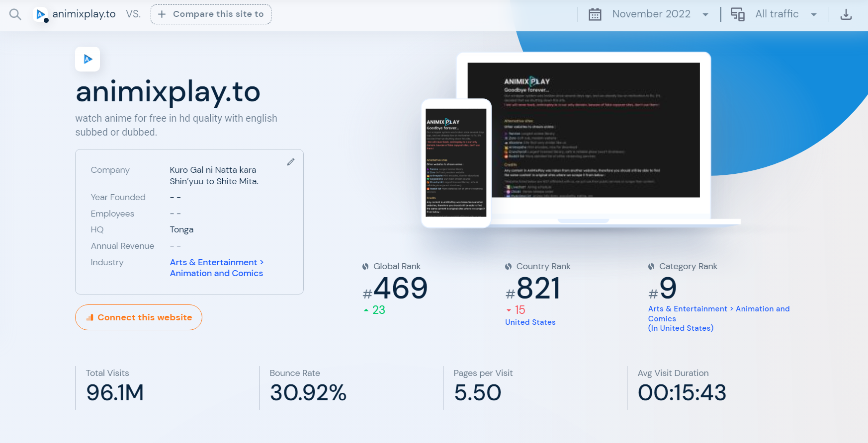Click the Annual Revenue label
Viewport: 868px width, 443px height.
122,246
